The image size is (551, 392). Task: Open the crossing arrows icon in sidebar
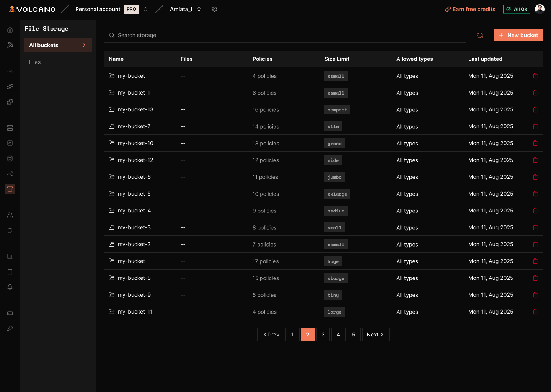pos(10,174)
